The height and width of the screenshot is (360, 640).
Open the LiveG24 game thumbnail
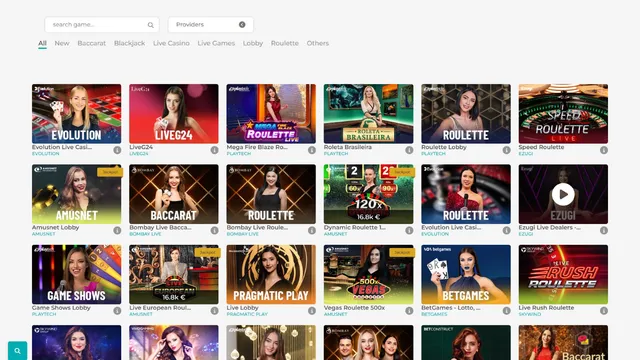pos(174,114)
